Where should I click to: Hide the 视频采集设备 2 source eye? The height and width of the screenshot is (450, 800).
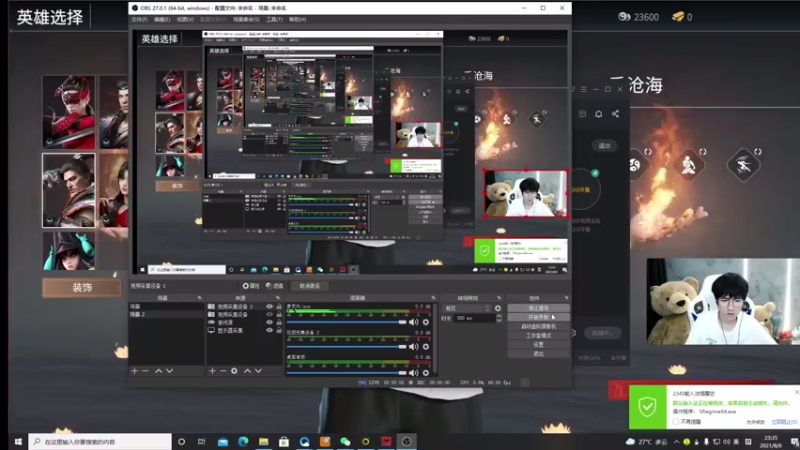pyautogui.click(x=269, y=306)
